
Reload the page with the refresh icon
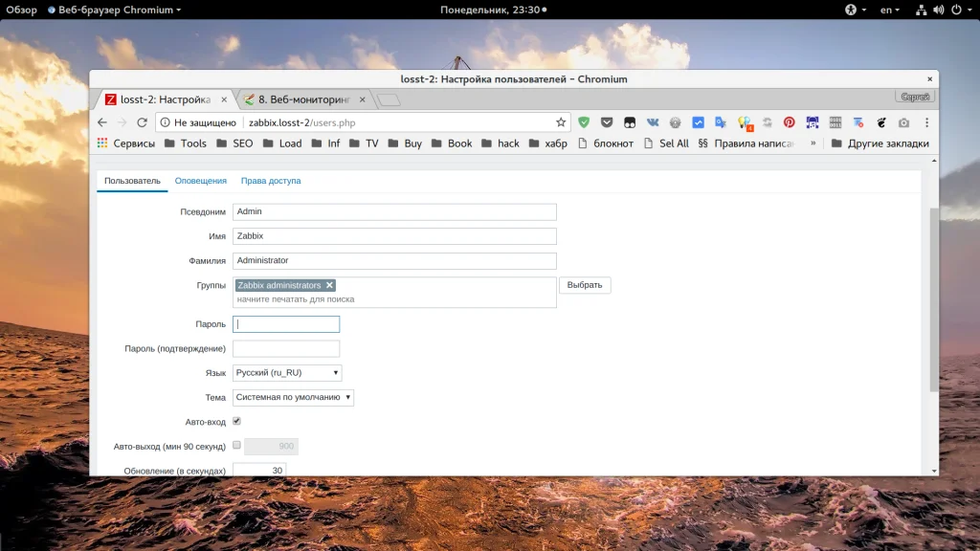pyautogui.click(x=142, y=122)
